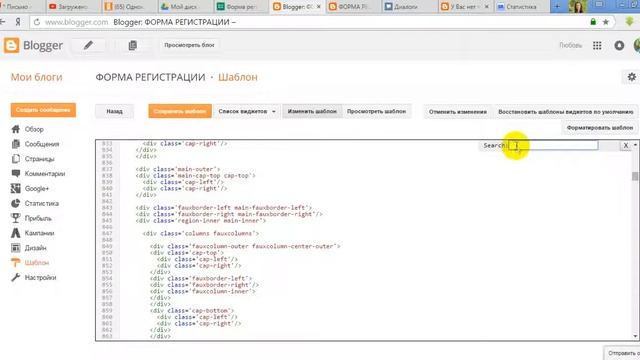Viewport: 640px width, 360px height.
Task: Click the code editor scrollbar thumb
Action: coord(635,176)
